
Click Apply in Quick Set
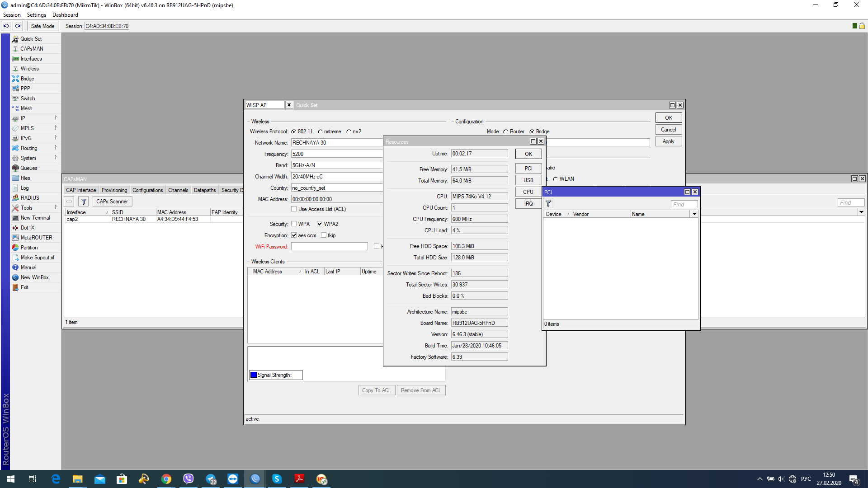669,141
